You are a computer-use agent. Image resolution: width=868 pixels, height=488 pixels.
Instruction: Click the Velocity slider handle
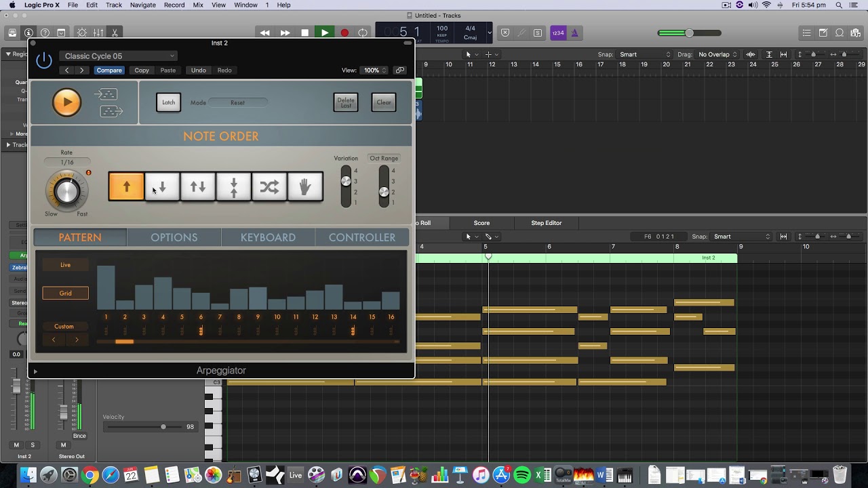tap(163, 427)
